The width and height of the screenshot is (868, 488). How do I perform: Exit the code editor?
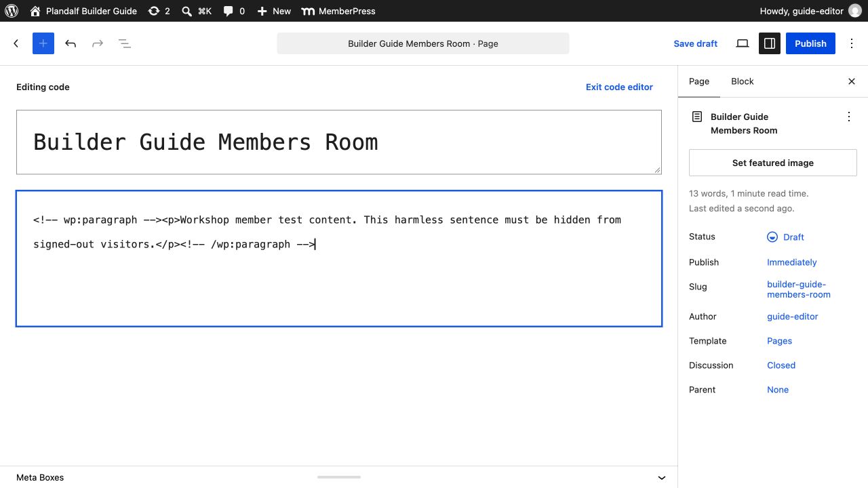pyautogui.click(x=619, y=87)
